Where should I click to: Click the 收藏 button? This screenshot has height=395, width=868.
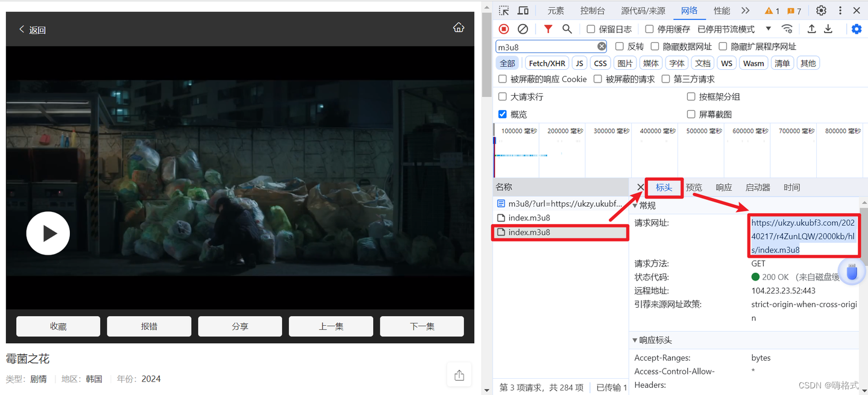click(x=58, y=326)
